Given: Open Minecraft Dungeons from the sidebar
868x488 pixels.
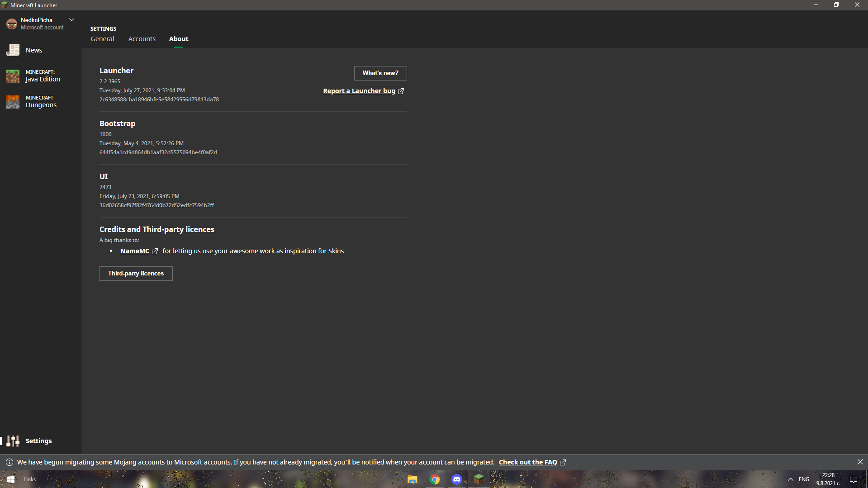Looking at the screenshot, I should [40, 102].
